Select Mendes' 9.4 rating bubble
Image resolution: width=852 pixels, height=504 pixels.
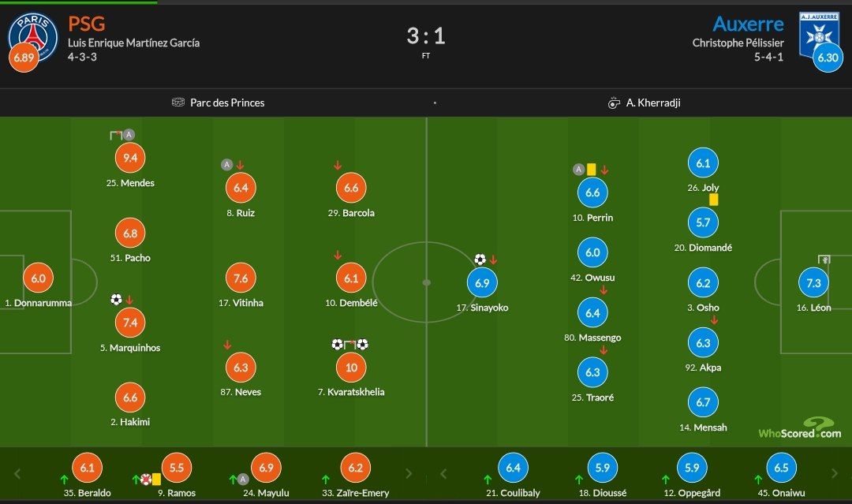130,158
